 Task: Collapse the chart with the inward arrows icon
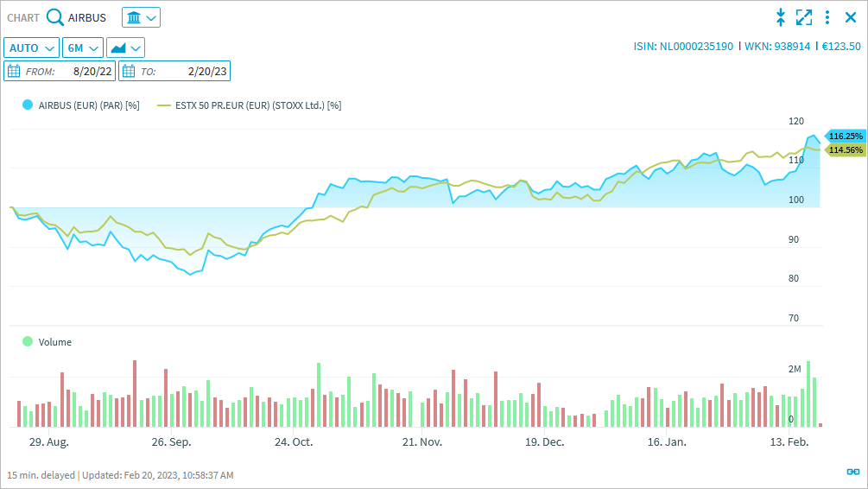(781, 17)
